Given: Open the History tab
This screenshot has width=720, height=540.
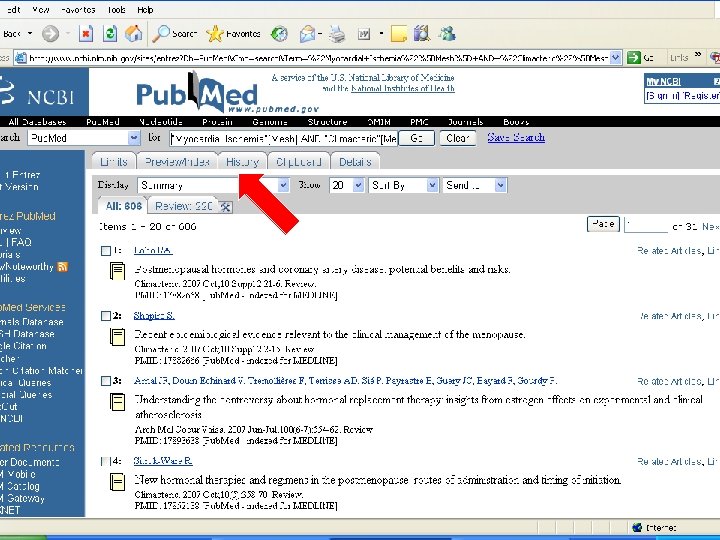Looking at the screenshot, I should [x=242, y=162].
